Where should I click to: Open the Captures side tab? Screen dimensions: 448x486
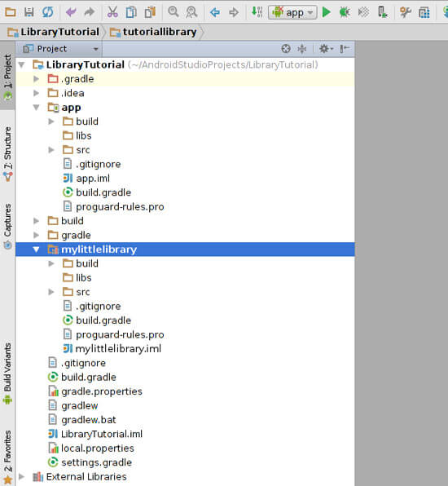pyautogui.click(x=7, y=226)
